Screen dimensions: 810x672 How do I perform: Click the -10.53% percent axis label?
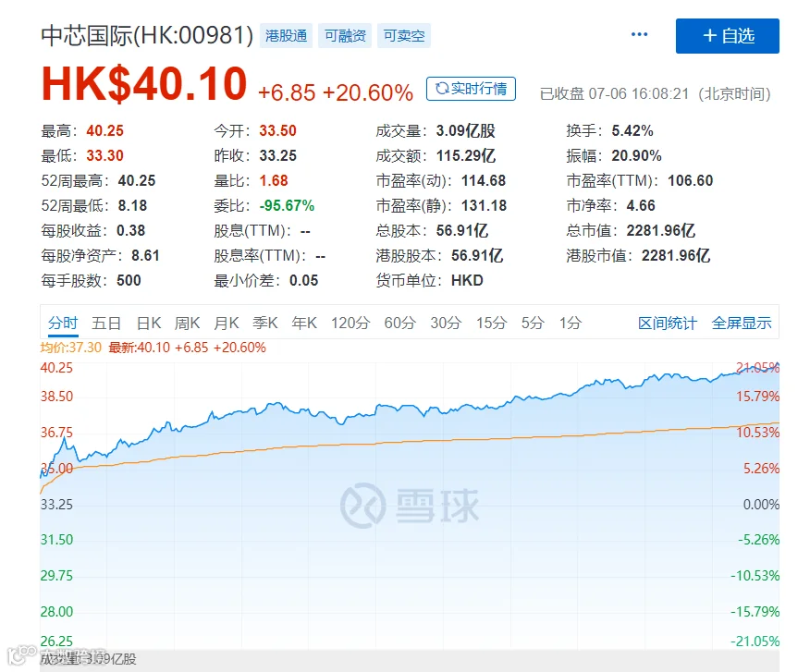click(755, 576)
